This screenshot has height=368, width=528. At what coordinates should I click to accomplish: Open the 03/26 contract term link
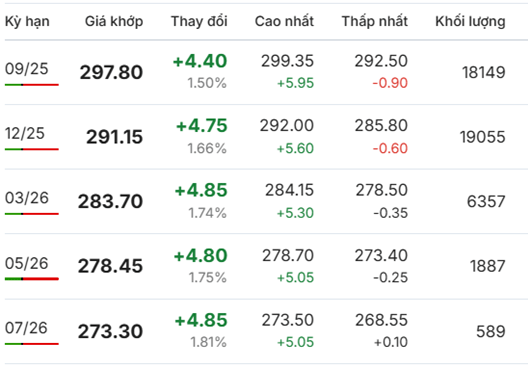click(27, 198)
